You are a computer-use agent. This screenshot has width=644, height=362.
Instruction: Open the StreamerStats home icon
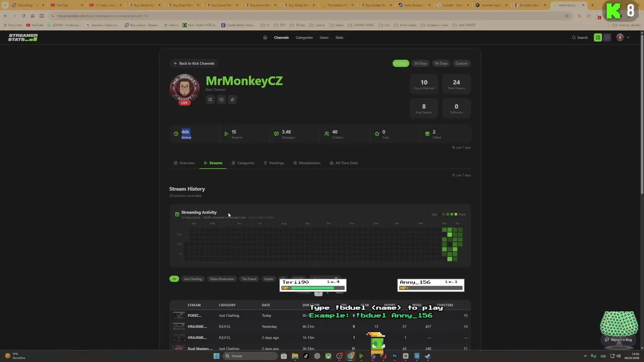pos(265,37)
